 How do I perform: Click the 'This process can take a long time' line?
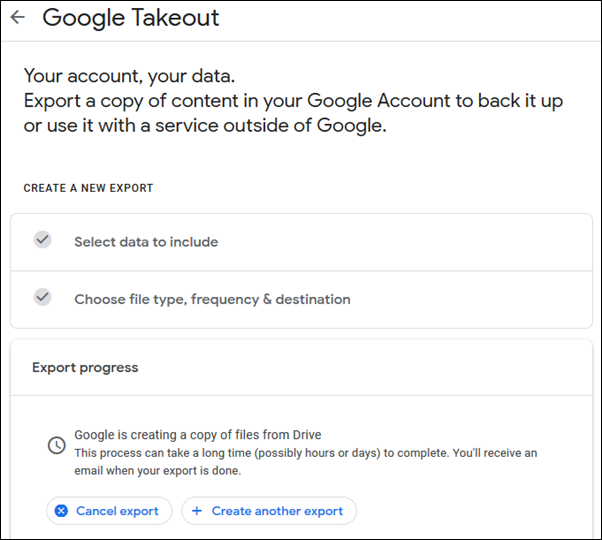point(306,453)
